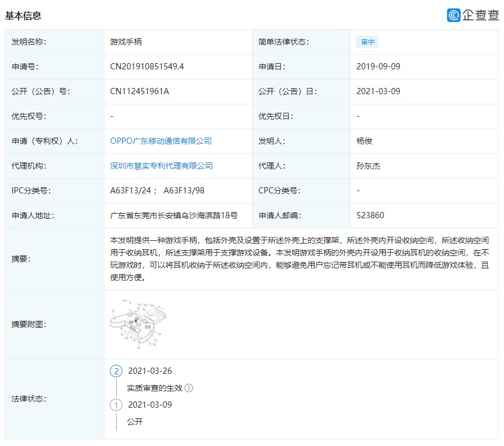Click the 2021-03-09 legal status date entry
Viewport: 504px width, 446px height.
click(150, 405)
